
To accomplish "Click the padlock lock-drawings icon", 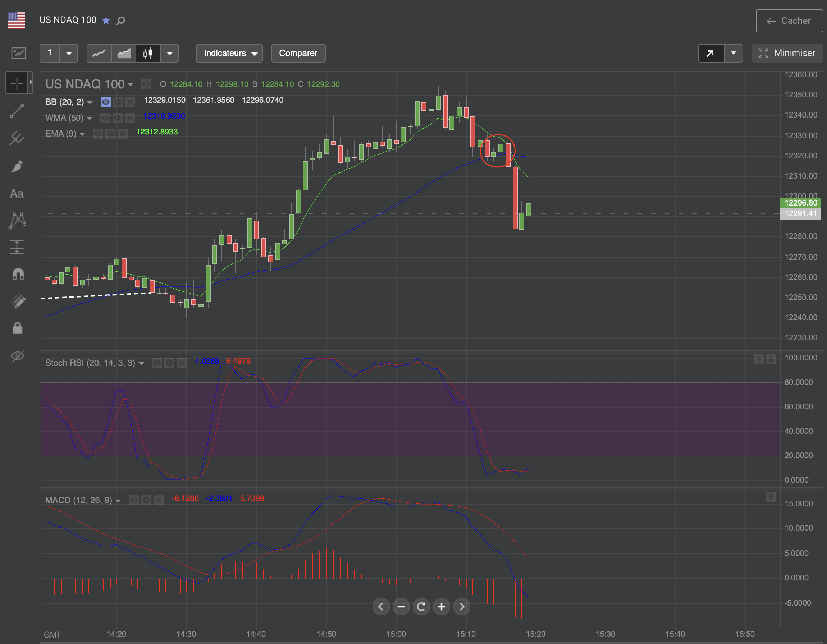I will pos(17,328).
